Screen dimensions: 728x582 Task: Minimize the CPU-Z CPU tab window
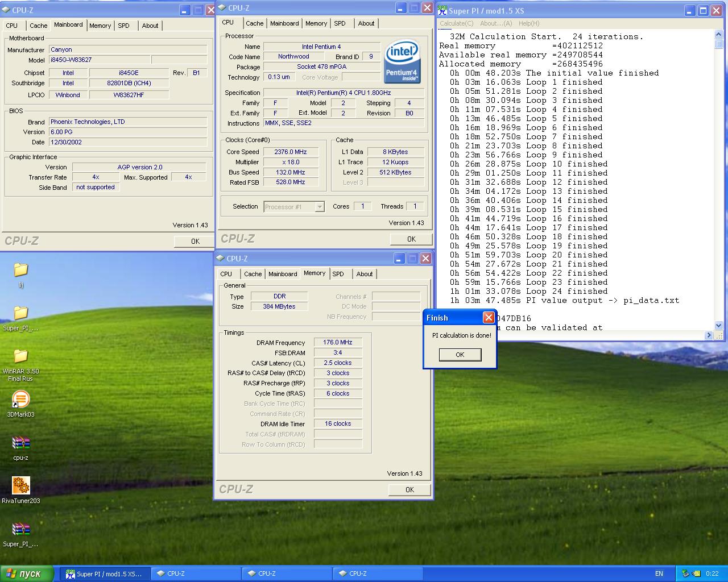pos(402,7)
